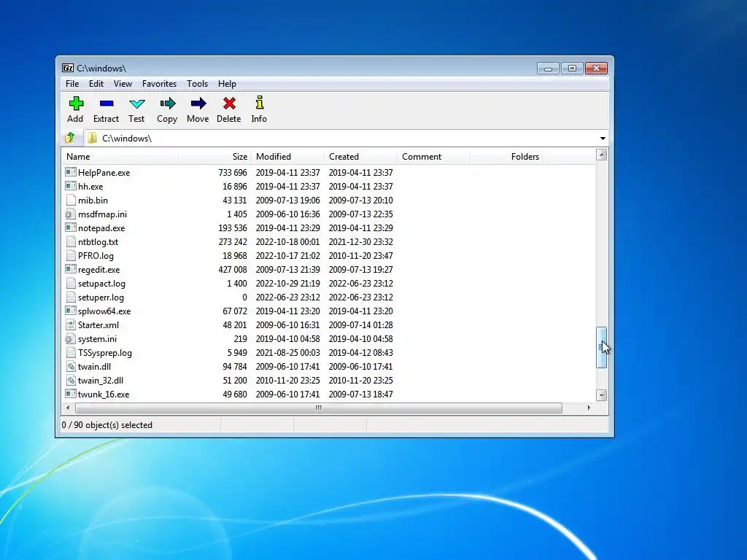Select the regedit.exe file icon
This screenshot has height=560, width=747.
71,269
